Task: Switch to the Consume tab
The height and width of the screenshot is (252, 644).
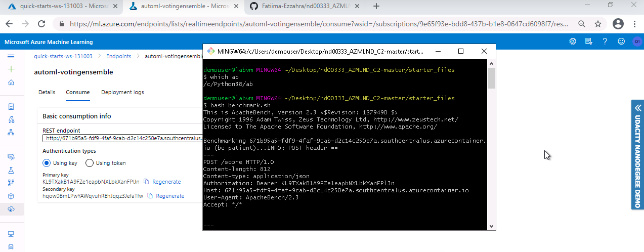Action: [x=78, y=92]
